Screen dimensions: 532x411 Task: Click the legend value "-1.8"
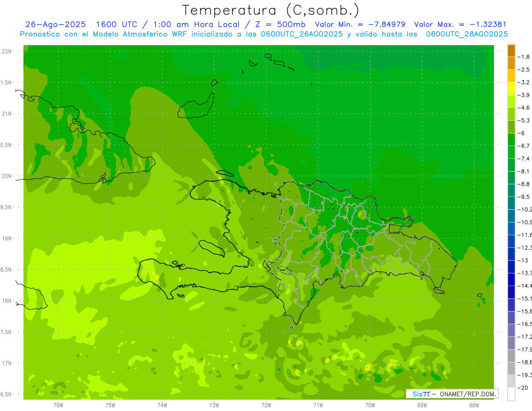point(524,57)
